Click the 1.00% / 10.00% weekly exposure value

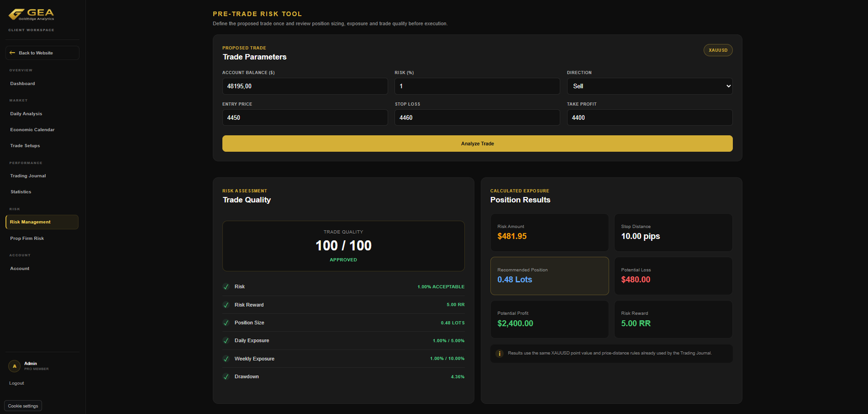tap(447, 359)
